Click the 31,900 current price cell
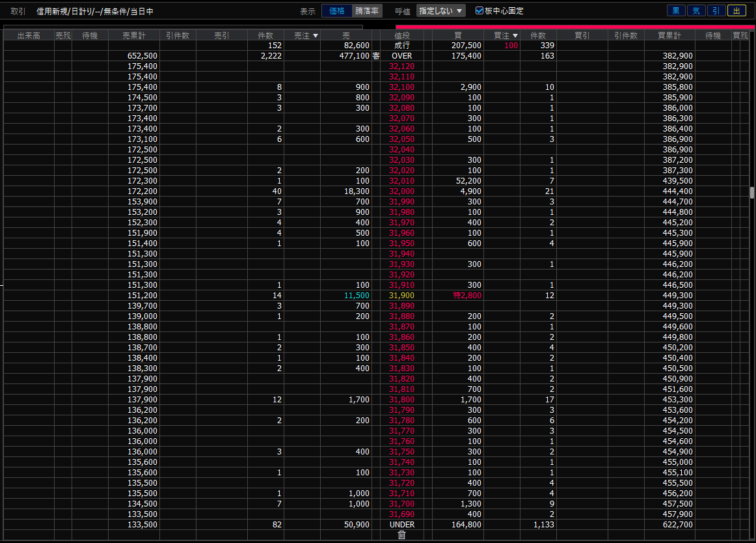 [402, 296]
